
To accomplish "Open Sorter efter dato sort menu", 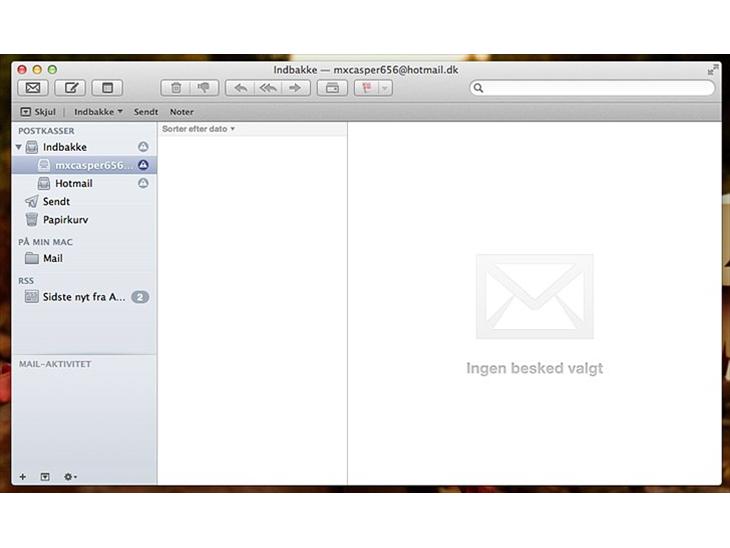I will (x=198, y=129).
